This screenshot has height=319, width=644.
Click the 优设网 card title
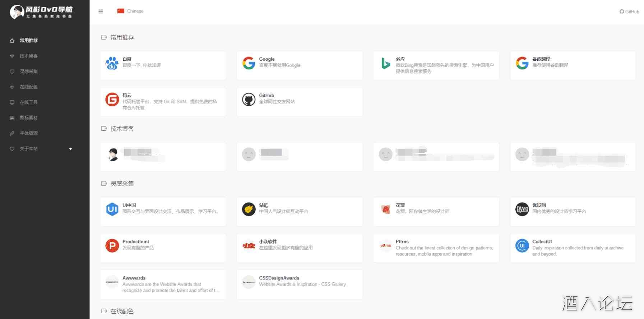(x=539, y=205)
